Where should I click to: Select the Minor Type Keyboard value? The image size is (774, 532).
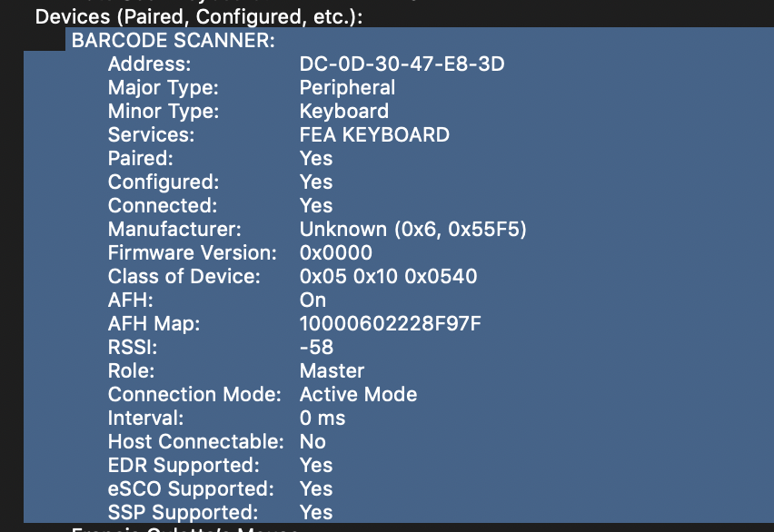coord(344,111)
